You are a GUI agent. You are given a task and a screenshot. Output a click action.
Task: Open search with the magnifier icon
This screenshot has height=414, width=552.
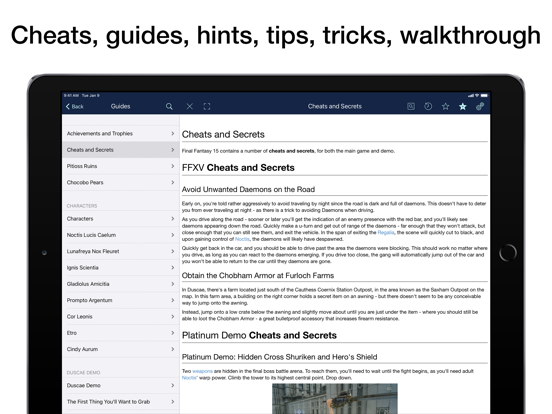point(169,106)
